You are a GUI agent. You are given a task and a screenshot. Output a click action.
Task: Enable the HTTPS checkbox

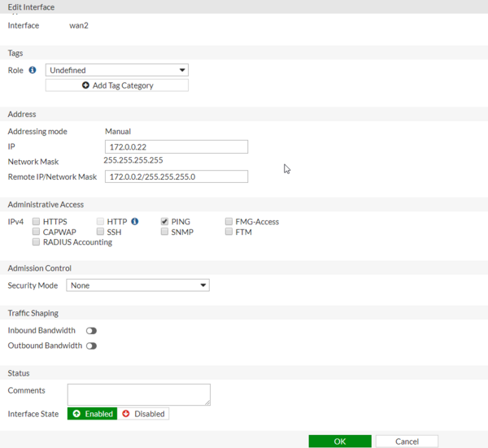(x=36, y=221)
